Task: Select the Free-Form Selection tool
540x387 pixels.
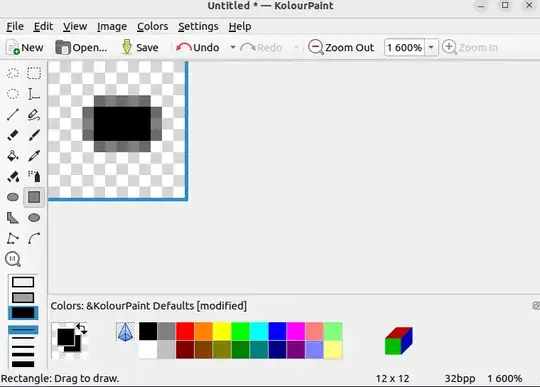Action: pyautogui.click(x=13, y=73)
